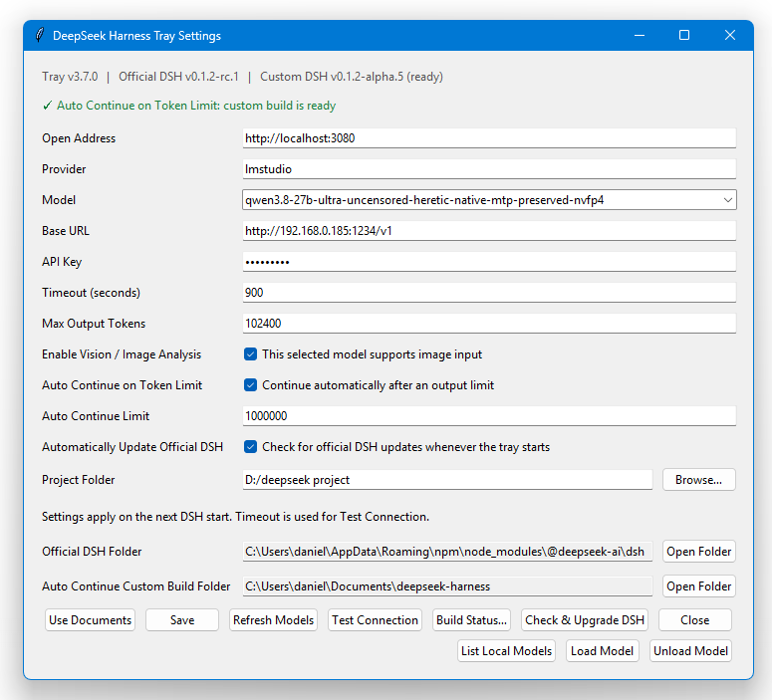Image resolution: width=772 pixels, height=700 pixels.
Task: Click the Load Model button
Action: click(602, 651)
